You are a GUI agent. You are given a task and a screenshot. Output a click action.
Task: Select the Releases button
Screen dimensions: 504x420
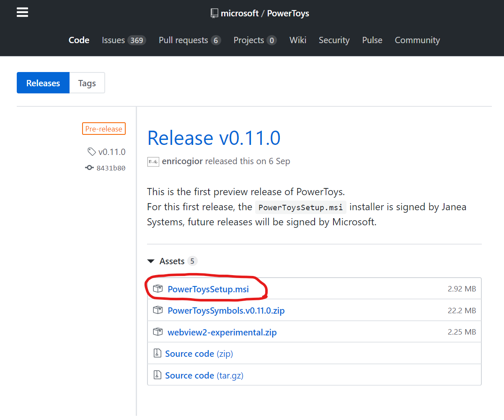43,83
